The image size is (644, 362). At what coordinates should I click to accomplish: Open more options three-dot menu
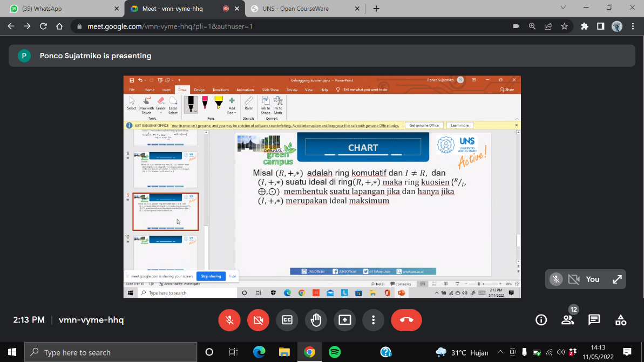(374, 320)
